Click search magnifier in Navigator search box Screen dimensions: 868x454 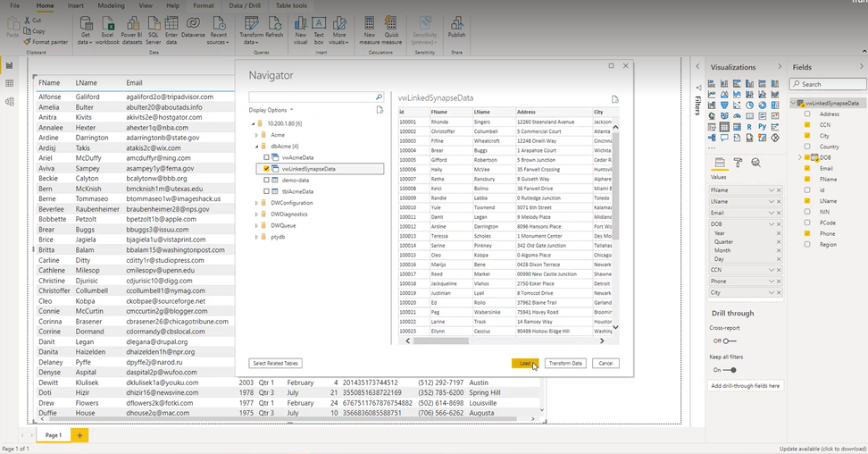(x=380, y=97)
